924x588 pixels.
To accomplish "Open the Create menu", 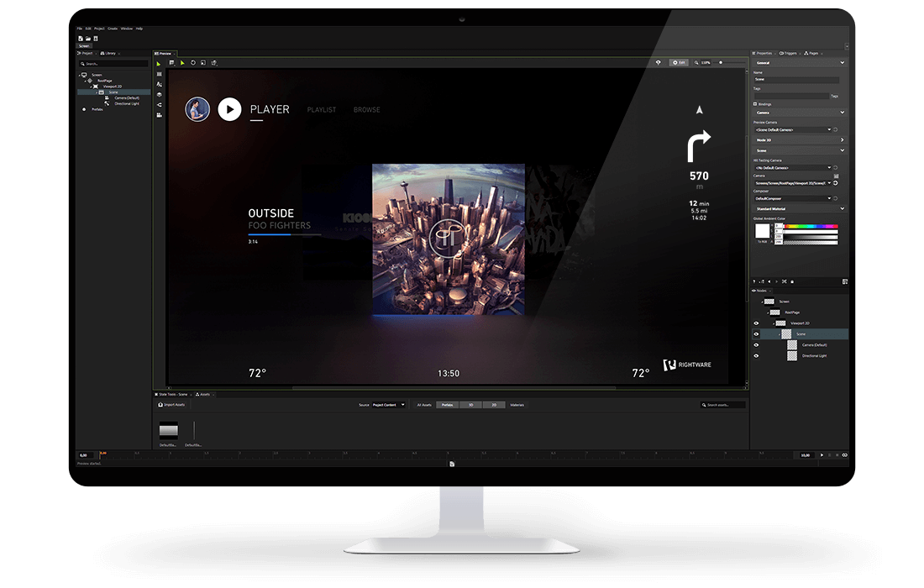I will click(x=113, y=29).
